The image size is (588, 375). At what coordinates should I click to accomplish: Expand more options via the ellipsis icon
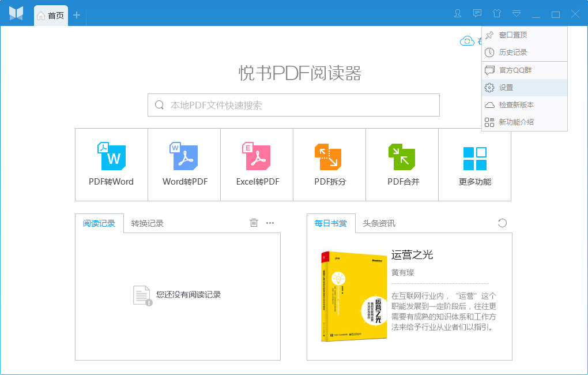pyautogui.click(x=270, y=223)
